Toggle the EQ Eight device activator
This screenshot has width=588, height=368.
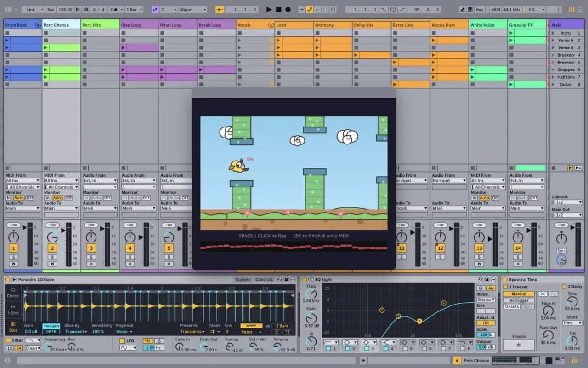(305, 279)
